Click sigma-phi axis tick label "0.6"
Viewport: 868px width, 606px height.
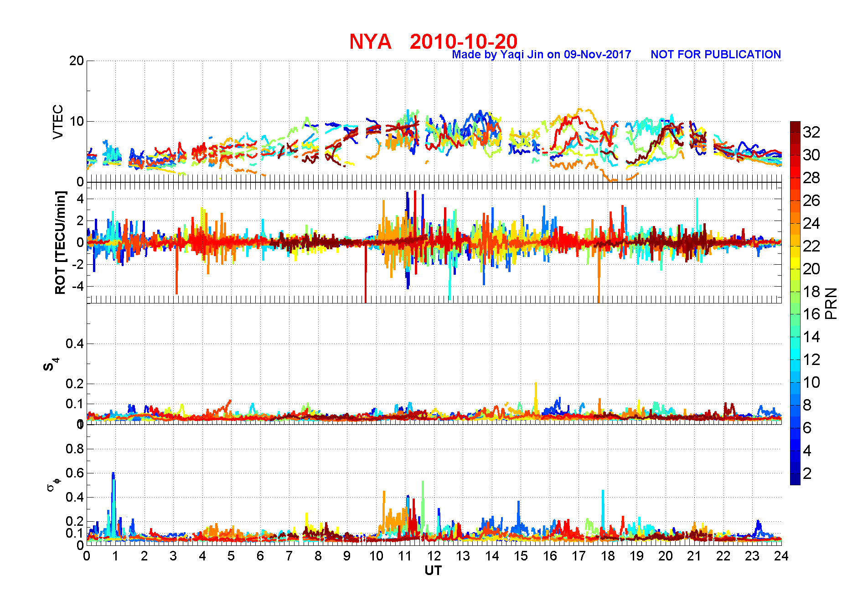[x=75, y=473]
